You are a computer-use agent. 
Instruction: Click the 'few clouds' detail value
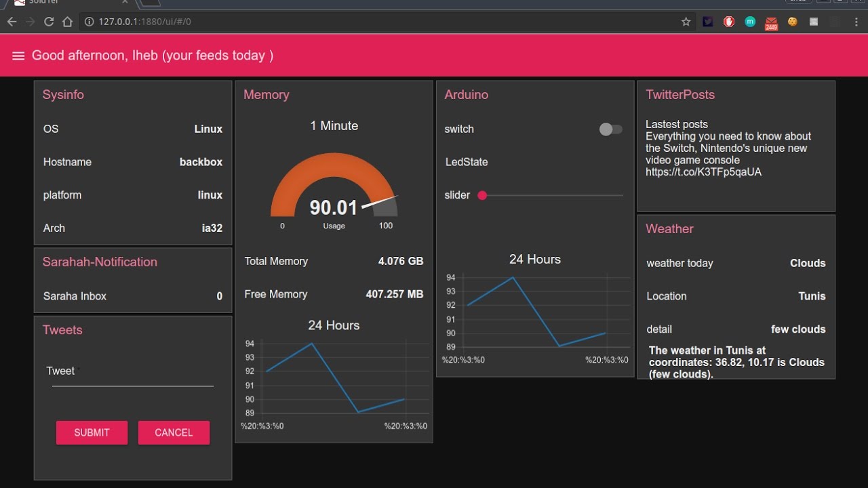[x=798, y=329]
